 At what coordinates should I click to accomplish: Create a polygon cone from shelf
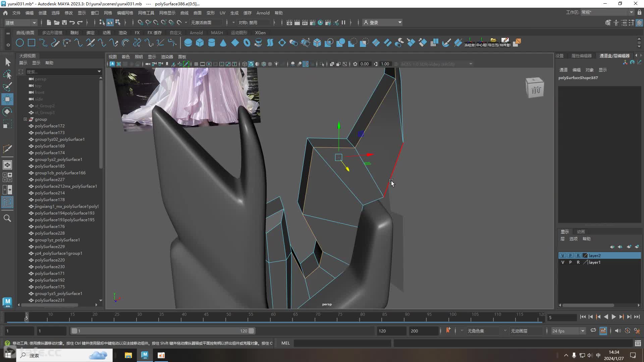pyautogui.click(x=223, y=43)
